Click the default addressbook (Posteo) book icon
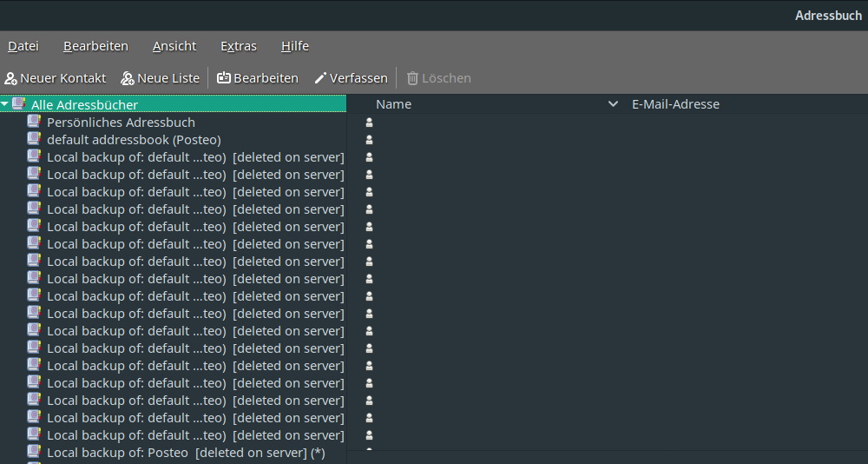Viewport: 868px width, 464px height. (35, 139)
